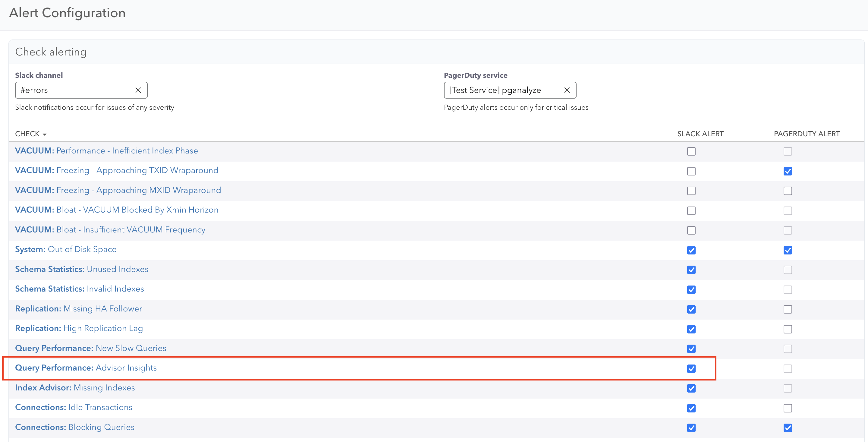Open the PagerDuty service combo box
The height and width of the screenshot is (442, 868).
[510, 90]
